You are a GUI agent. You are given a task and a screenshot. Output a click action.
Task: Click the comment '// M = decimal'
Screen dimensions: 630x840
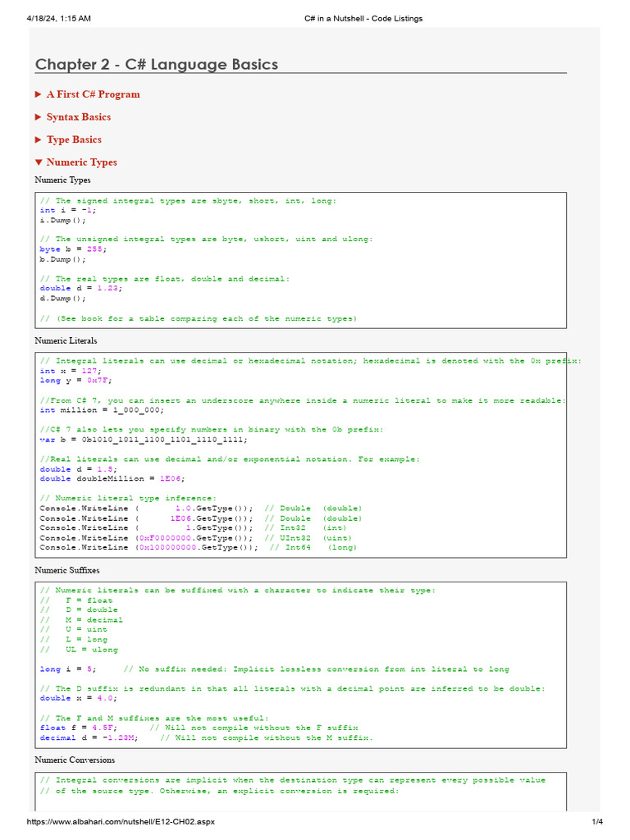click(x=81, y=620)
